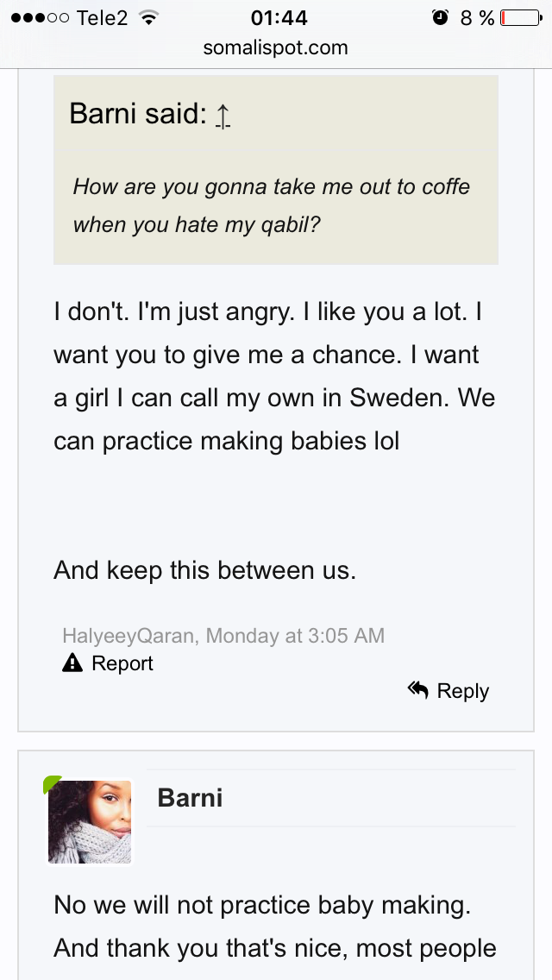The height and width of the screenshot is (980, 552).
Task: Expand the quoted 'Barni said:' header
Action: click(x=276, y=115)
